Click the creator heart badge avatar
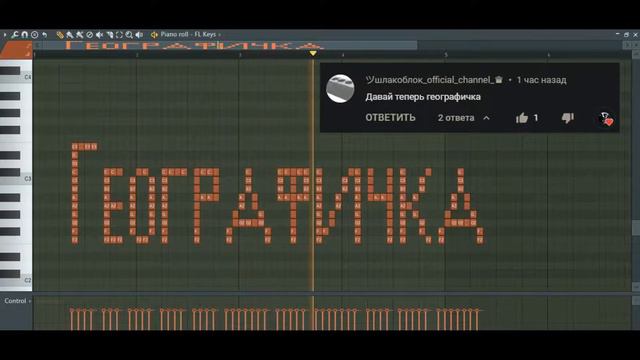This screenshot has height=360, width=640. pos(605,119)
